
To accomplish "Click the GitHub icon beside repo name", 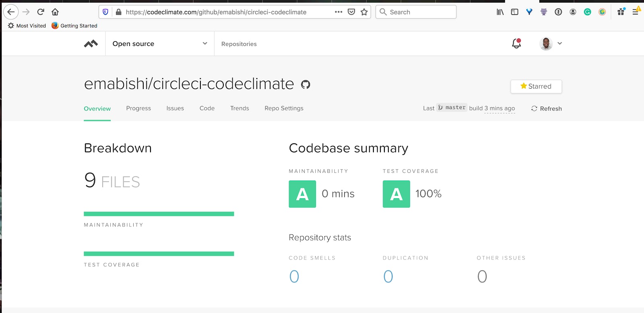I will coord(305,85).
